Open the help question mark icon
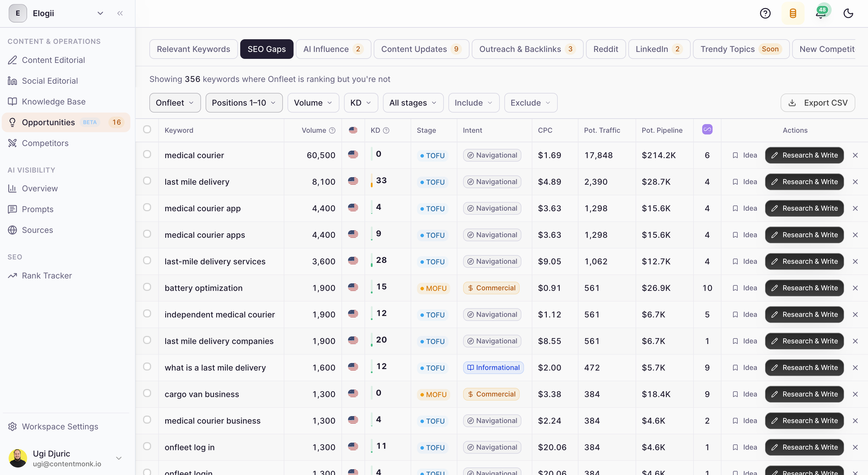 point(766,13)
